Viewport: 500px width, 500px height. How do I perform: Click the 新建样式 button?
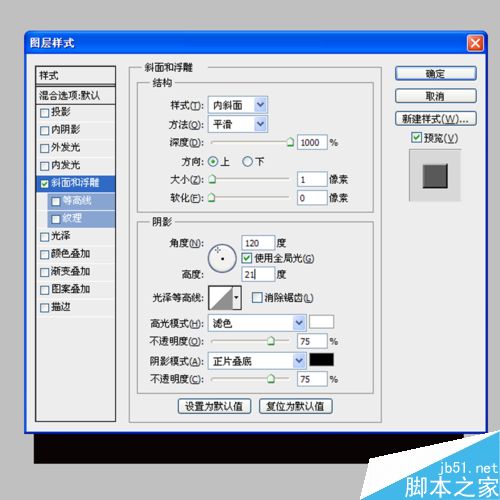tap(436, 119)
